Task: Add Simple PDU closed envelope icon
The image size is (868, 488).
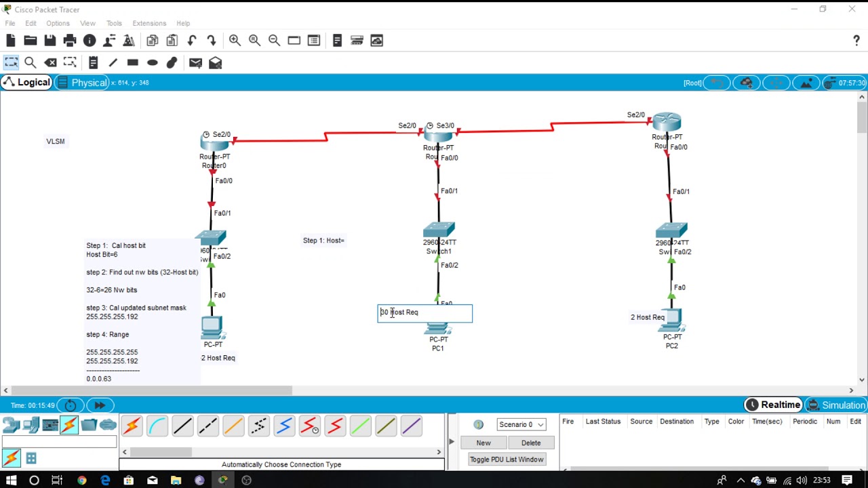Action: tap(195, 62)
